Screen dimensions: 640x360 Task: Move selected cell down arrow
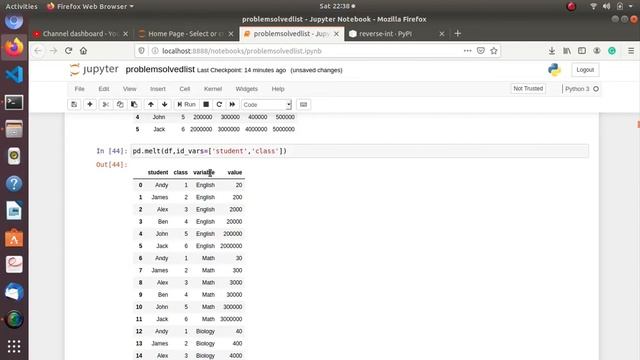tap(164, 104)
